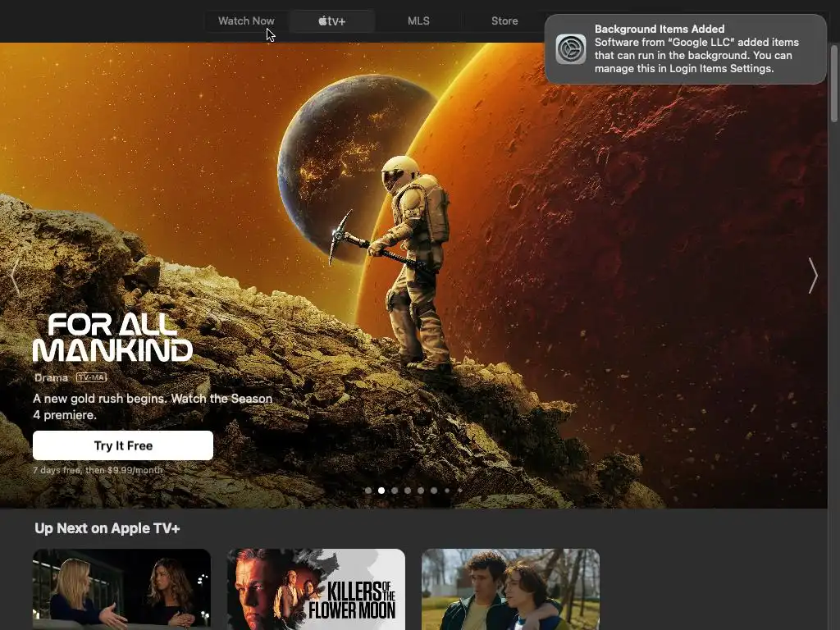
Task: Show the previous featured banner with left chevron
Action: click(15, 276)
